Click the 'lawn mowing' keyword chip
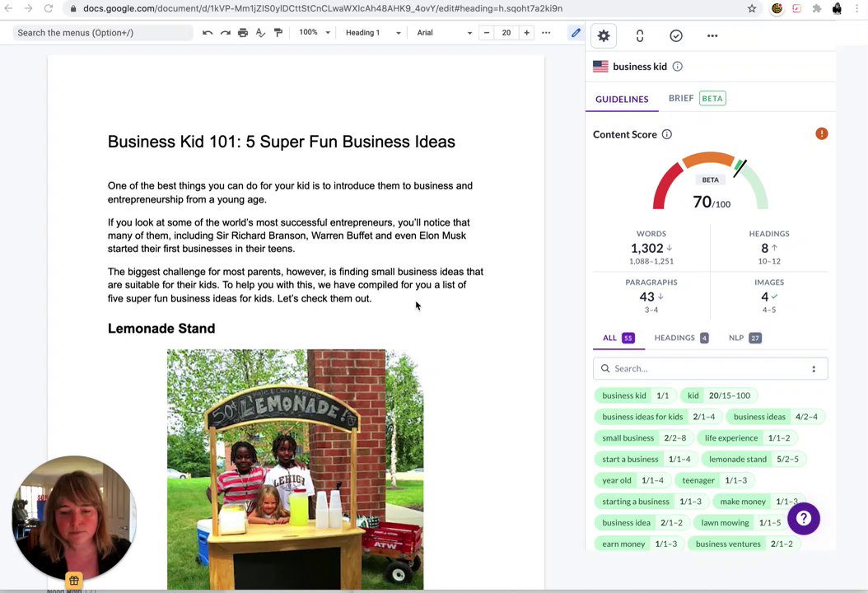Image resolution: width=868 pixels, height=593 pixels. coord(740,522)
